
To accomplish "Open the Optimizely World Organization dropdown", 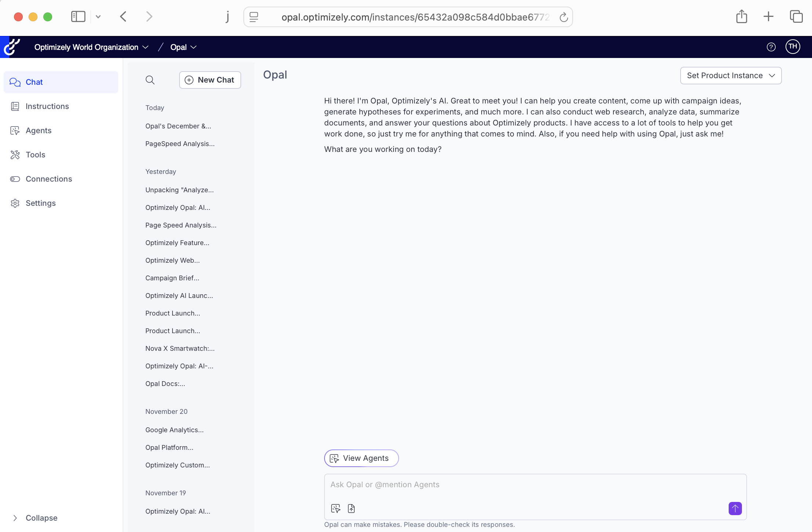I will (x=91, y=47).
